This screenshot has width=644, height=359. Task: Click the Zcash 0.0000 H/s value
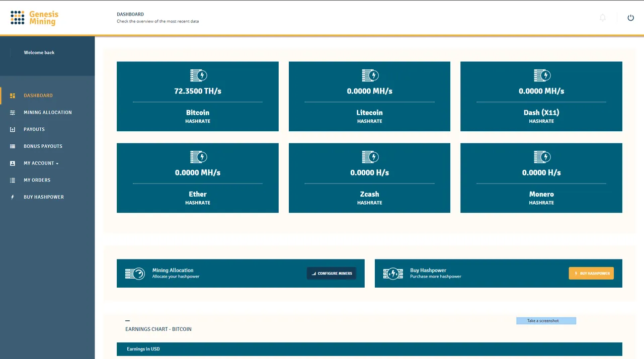pos(370,172)
